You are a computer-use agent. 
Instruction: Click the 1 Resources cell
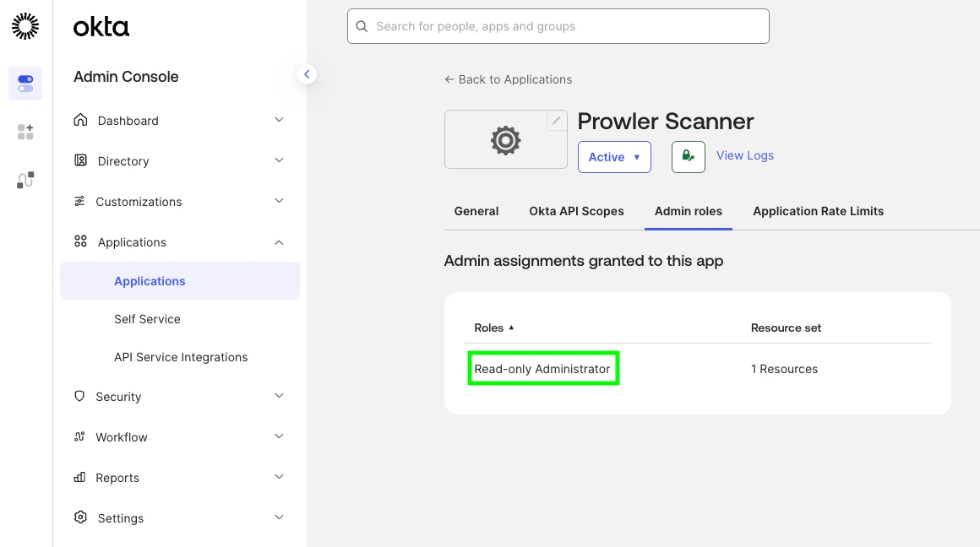[784, 369]
